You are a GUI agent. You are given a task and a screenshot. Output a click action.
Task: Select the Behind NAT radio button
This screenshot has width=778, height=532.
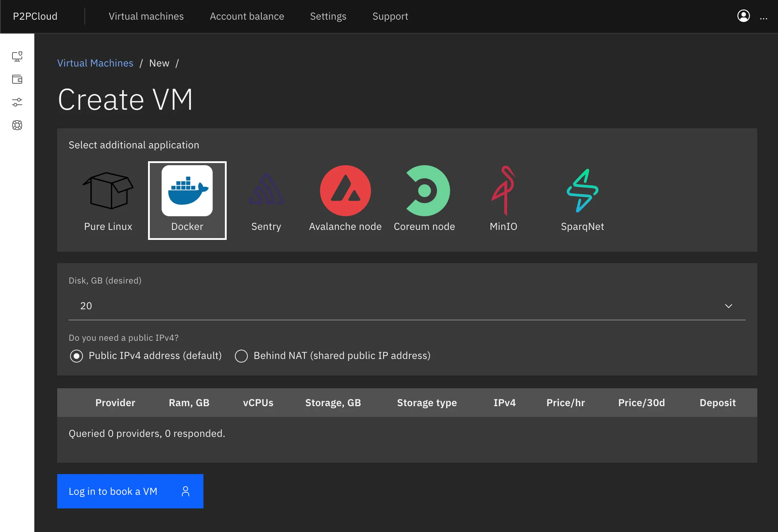tap(242, 355)
